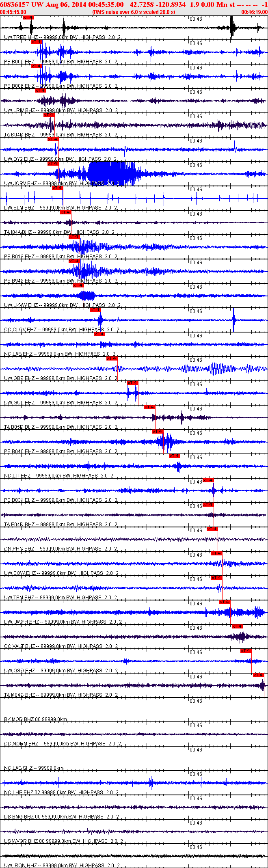Click the red pick marker on UW.GBB trace

pyautogui.click(x=112, y=358)
